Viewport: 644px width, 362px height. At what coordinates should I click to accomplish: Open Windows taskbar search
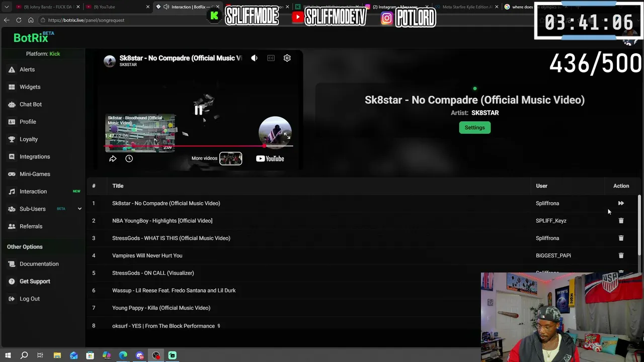(x=24, y=355)
